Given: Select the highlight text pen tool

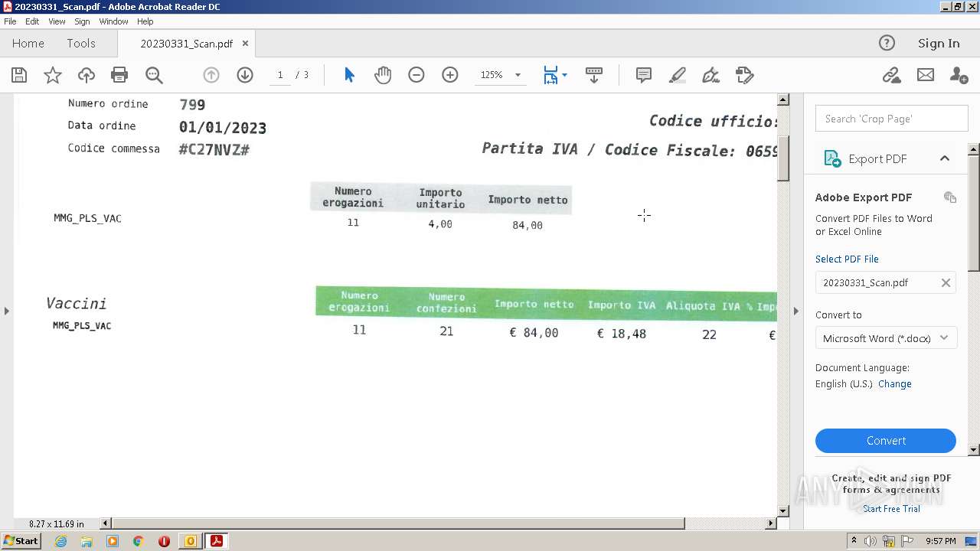Looking at the screenshot, I should pyautogui.click(x=678, y=75).
